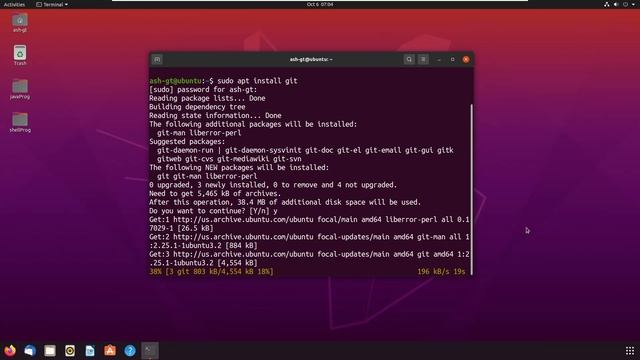Click 'Suggested packages:' line
This screenshot has width=640, height=360.
(x=187, y=142)
